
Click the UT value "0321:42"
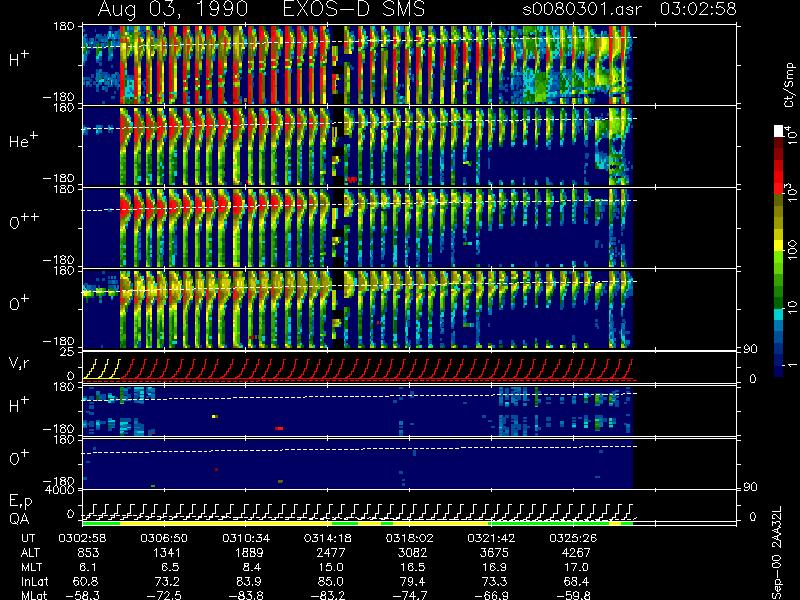point(491,538)
